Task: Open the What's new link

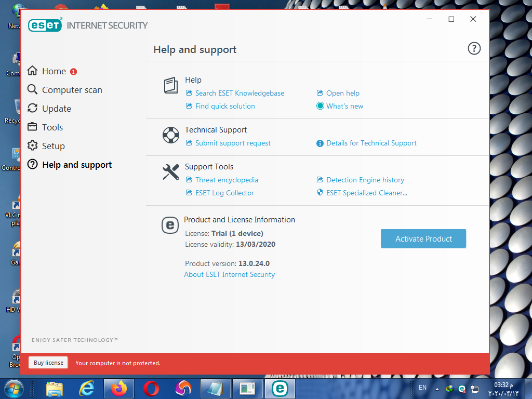Action: (x=345, y=106)
